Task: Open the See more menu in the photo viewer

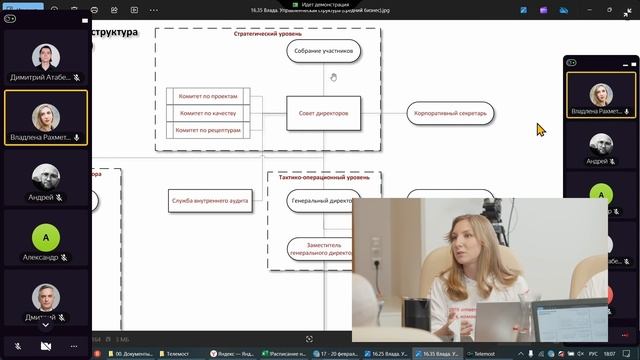Action: pyautogui.click(x=154, y=10)
